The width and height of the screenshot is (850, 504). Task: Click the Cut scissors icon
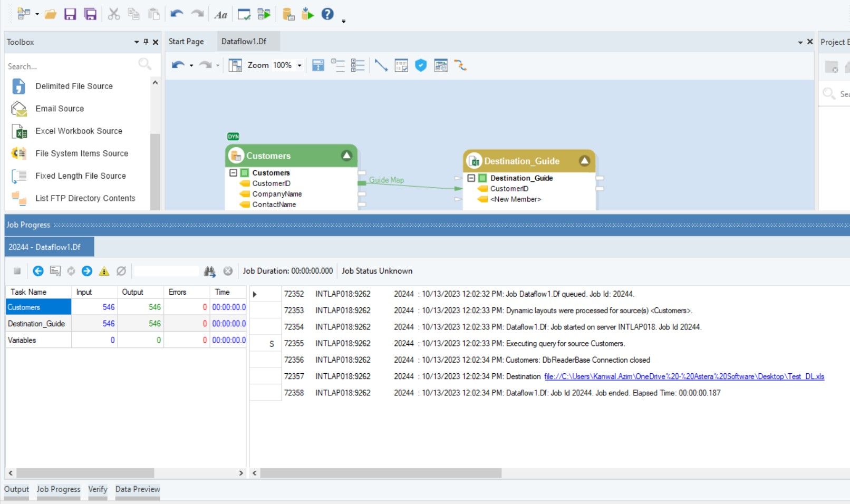(113, 14)
